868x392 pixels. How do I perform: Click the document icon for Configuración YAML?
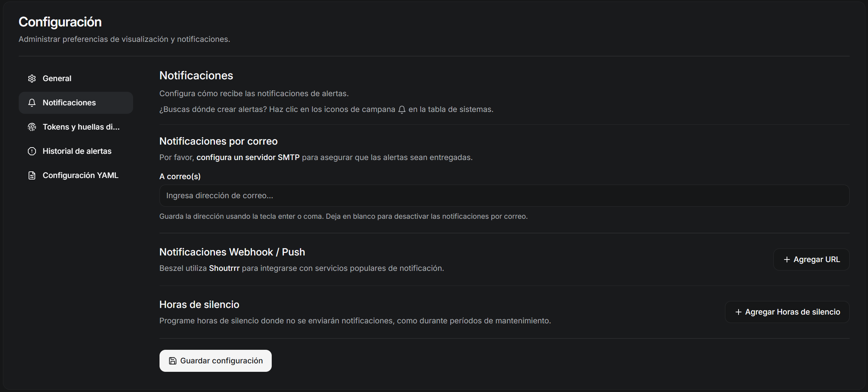pos(32,175)
